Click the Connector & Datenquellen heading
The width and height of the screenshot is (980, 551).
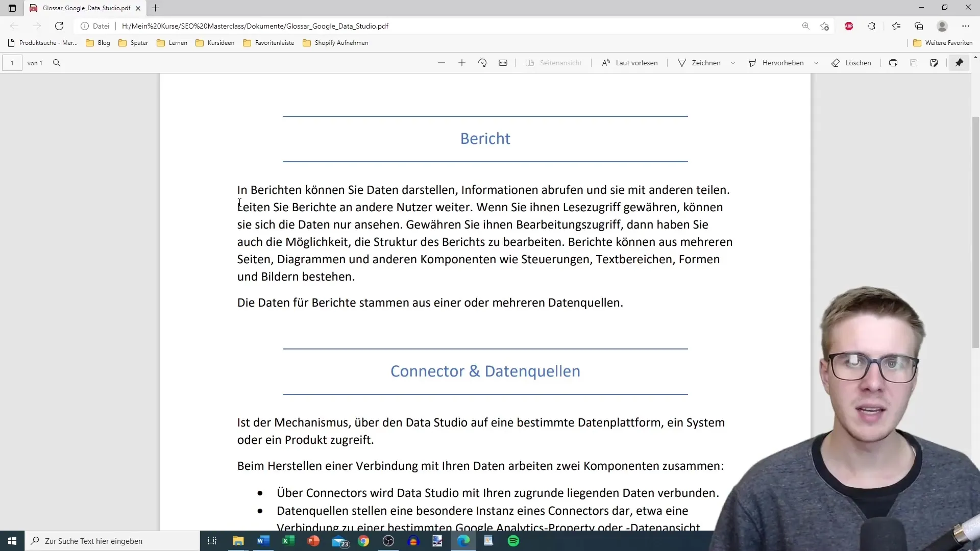click(x=485, y=371)
